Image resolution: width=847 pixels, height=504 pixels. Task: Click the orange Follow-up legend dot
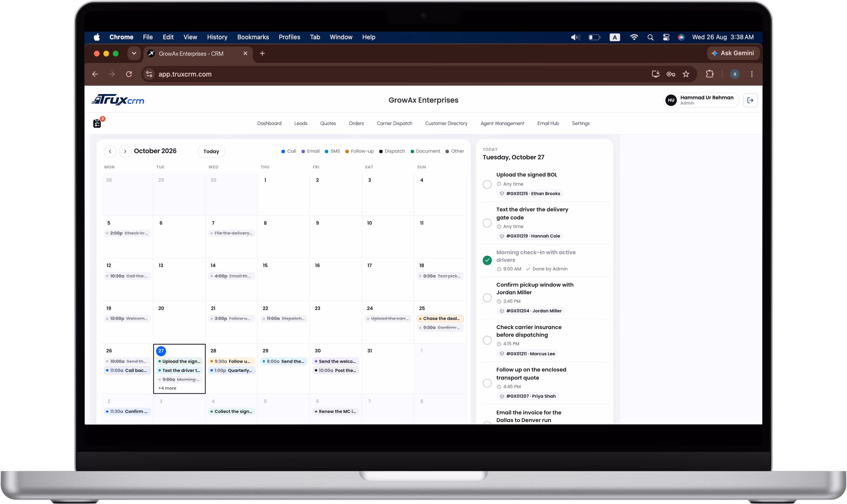[347, 152]
